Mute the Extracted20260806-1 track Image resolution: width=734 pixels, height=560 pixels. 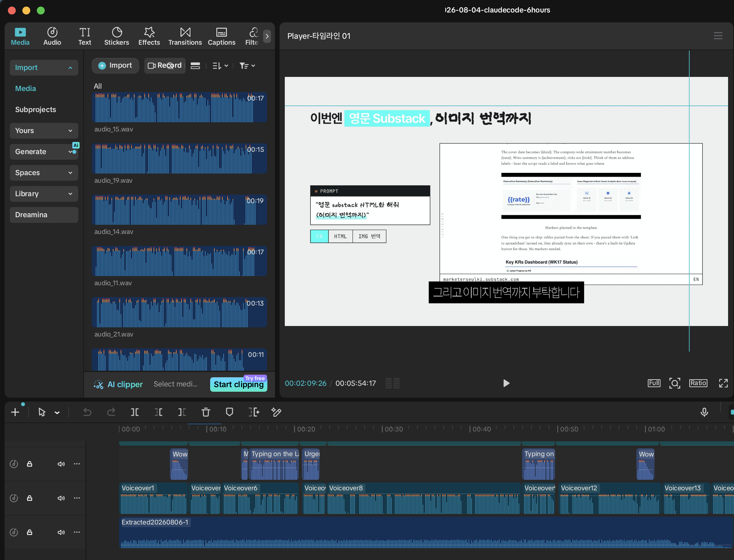click(61, 532)
